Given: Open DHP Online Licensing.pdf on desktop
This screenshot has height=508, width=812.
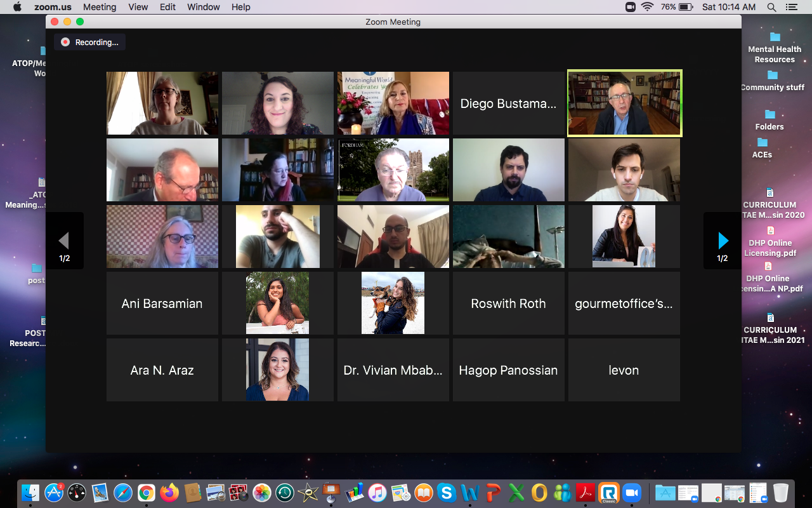Looking at the screenshot, I should click(770, 241).
